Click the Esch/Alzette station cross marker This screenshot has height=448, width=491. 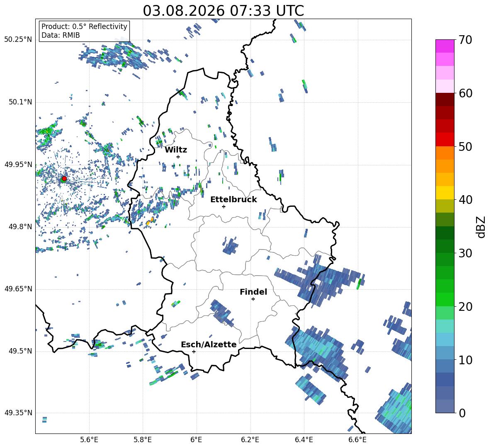(194, 351)
